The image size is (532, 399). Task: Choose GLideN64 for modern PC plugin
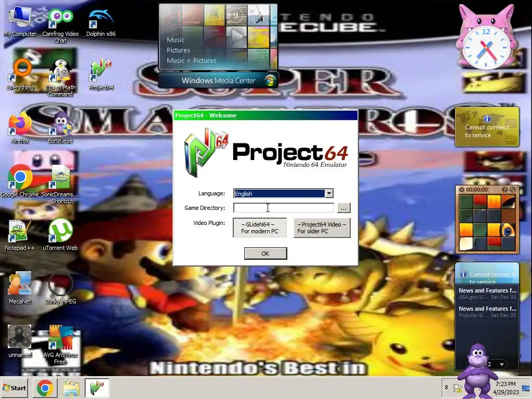click(x=260, y=228)
